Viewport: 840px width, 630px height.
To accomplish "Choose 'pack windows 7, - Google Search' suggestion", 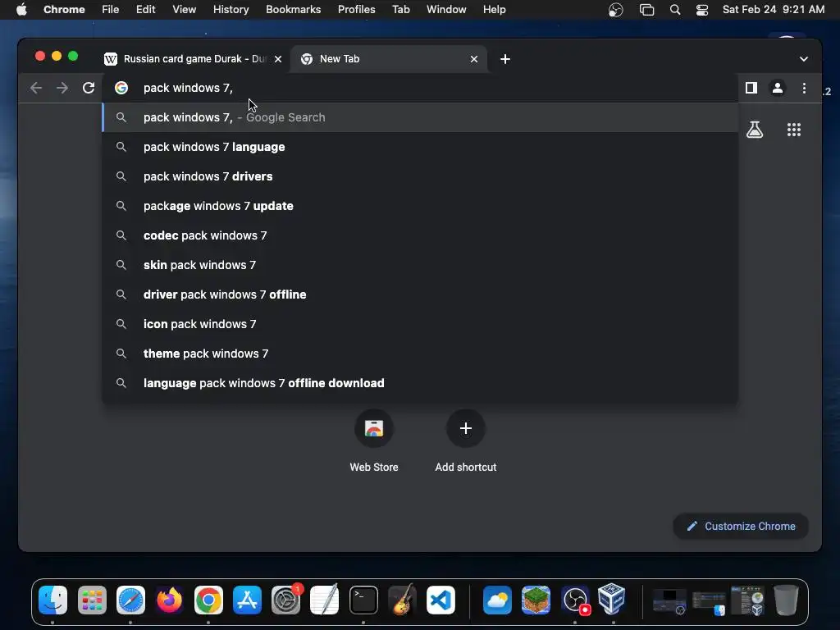I will (420, 117).
